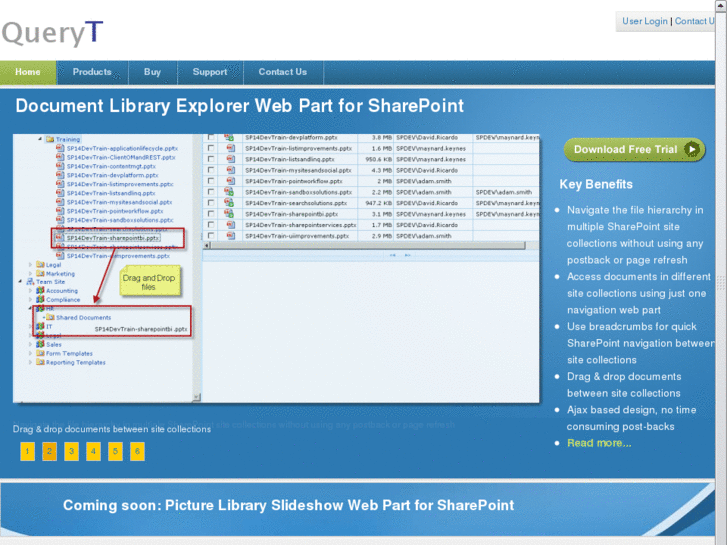Select Contact Us in the navigation bar

point(283,72)
